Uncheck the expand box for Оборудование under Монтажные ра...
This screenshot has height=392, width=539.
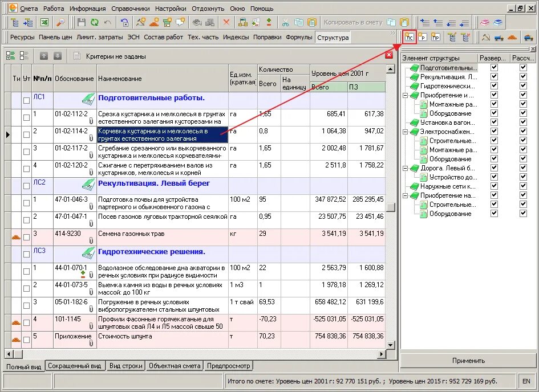coord(494,113)
